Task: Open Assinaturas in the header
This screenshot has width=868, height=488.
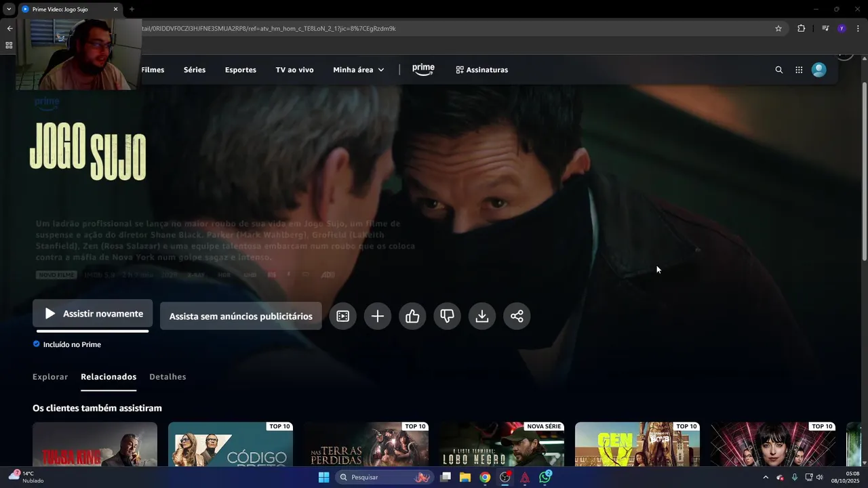Action: (482, 70)
